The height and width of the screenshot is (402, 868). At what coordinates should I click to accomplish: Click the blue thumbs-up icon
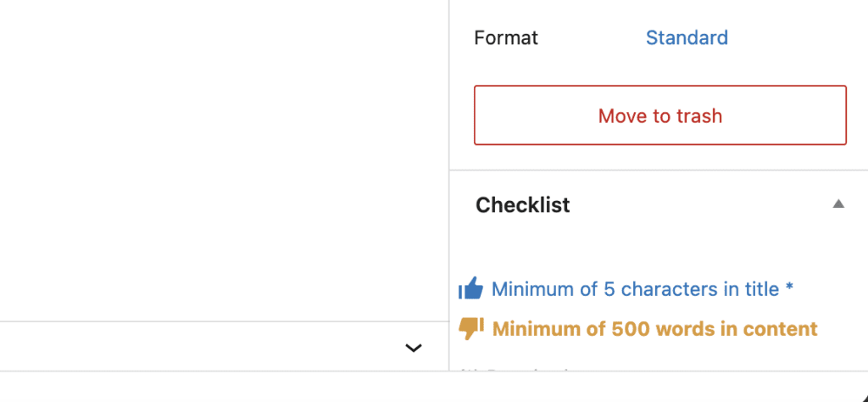(x=470, y=289)
